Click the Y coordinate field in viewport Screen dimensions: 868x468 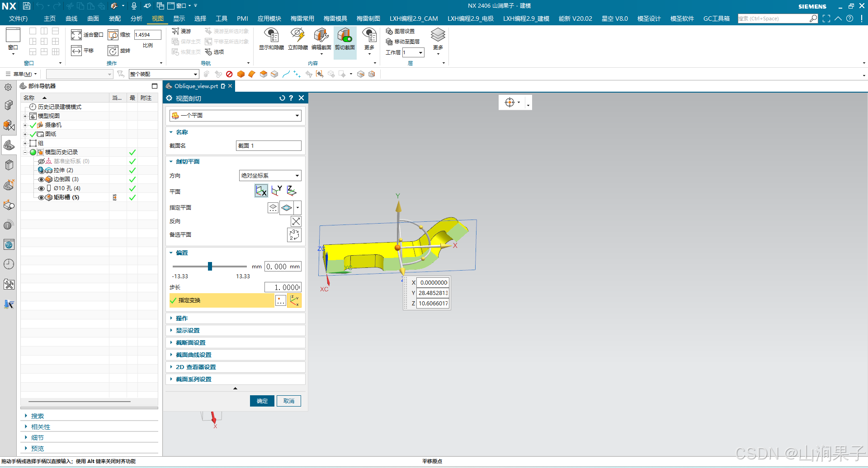pyautogui.click(x=433, y=293)
